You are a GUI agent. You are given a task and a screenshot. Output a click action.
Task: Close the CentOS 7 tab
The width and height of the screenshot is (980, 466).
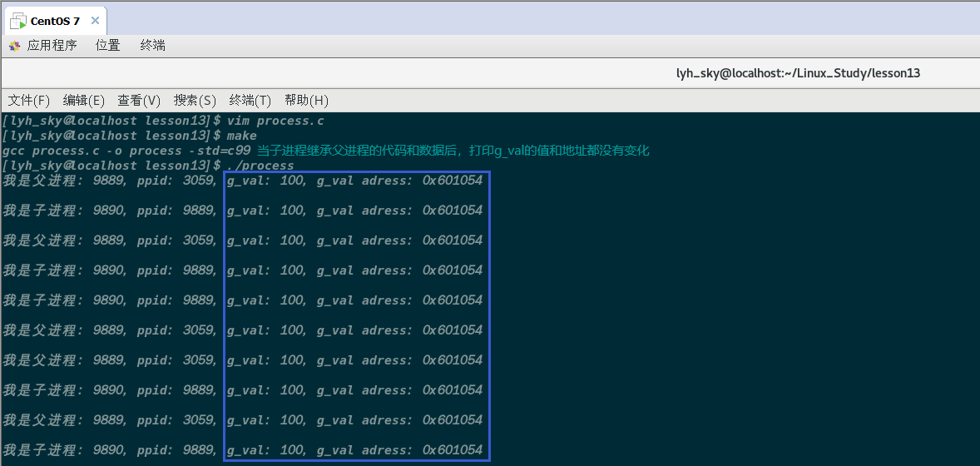95,21
